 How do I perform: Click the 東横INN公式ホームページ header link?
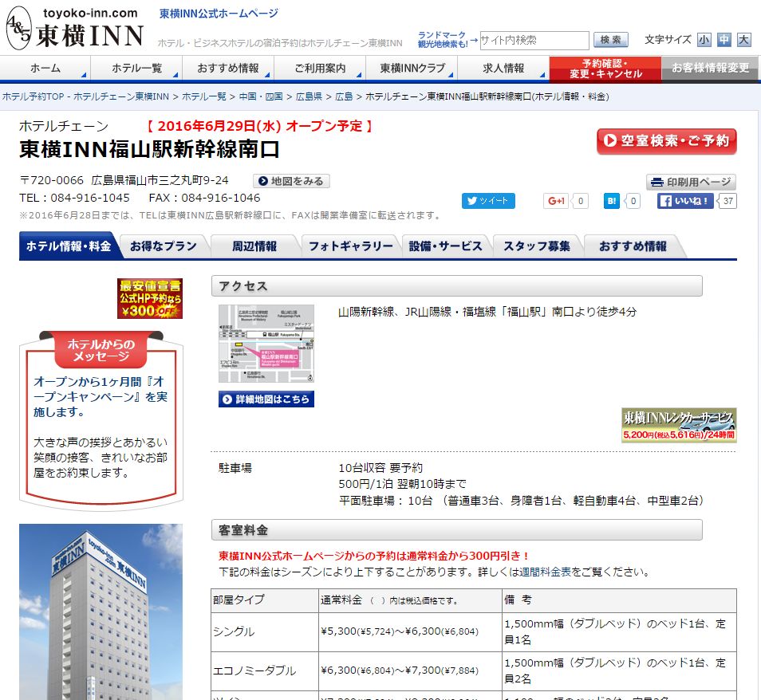tap(219, 14)
